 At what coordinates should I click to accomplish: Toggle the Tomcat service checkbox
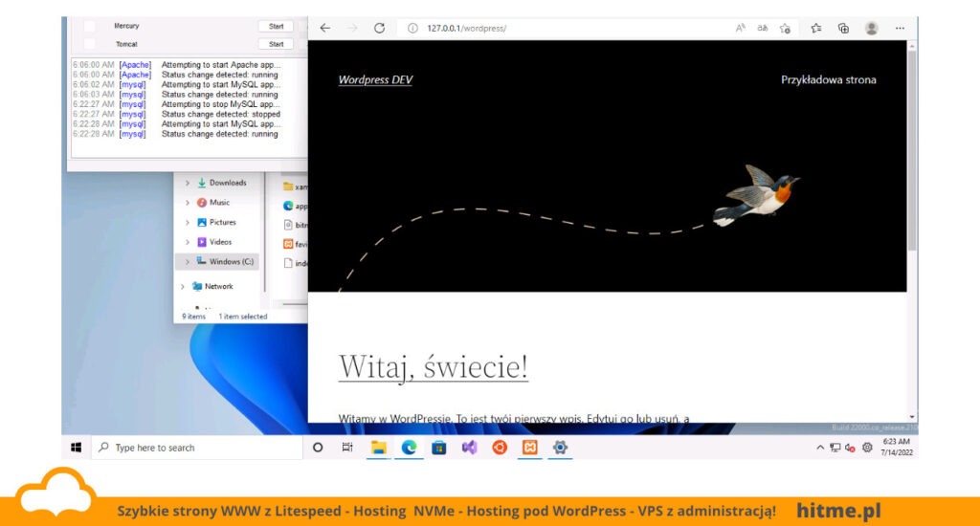coord(89,44)
